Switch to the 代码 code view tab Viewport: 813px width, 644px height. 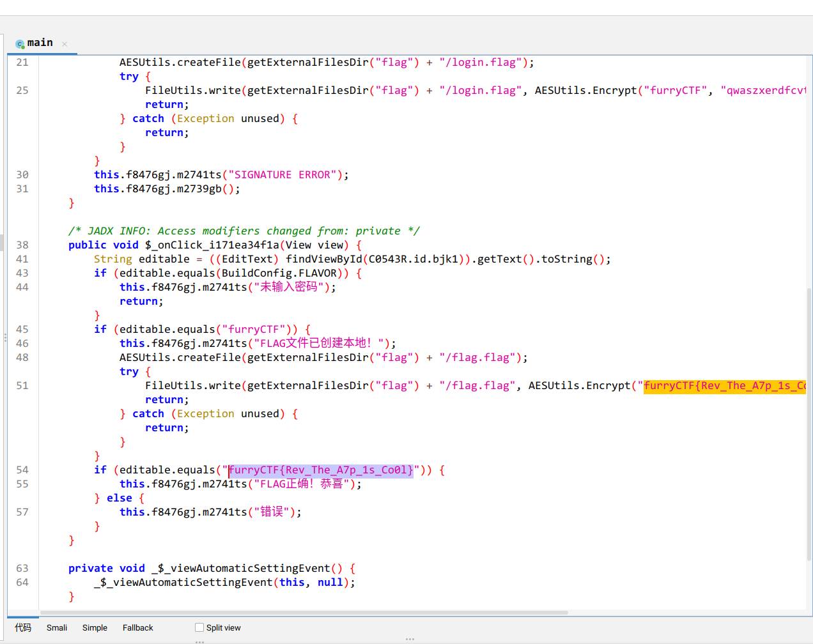pos(23,627)
